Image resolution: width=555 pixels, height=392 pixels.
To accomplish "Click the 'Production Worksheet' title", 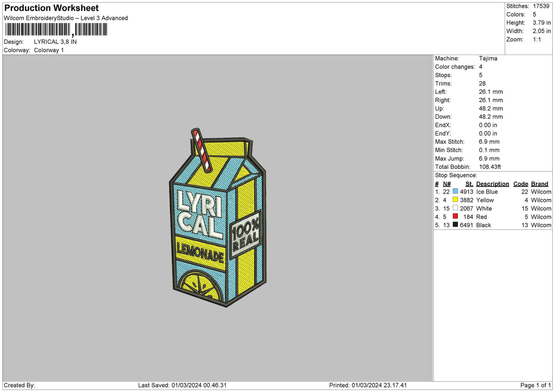I will pos(51,8).
